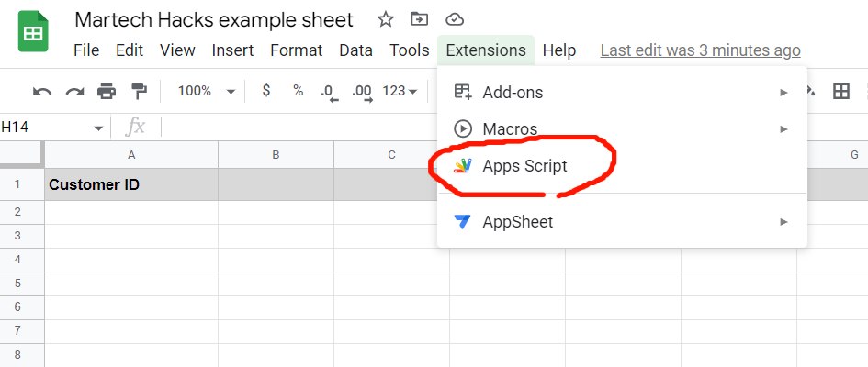This screenshot has height=367, width=868.
Task: Click the Print icon
Action: (x=107, y=91)
